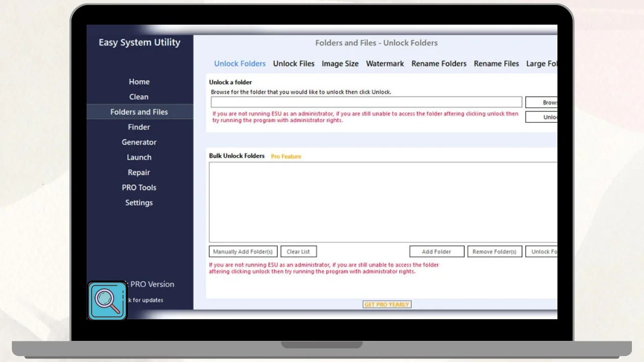Open the Home section in sidebar
Viewport: 644px width, 362px height.
139,82
